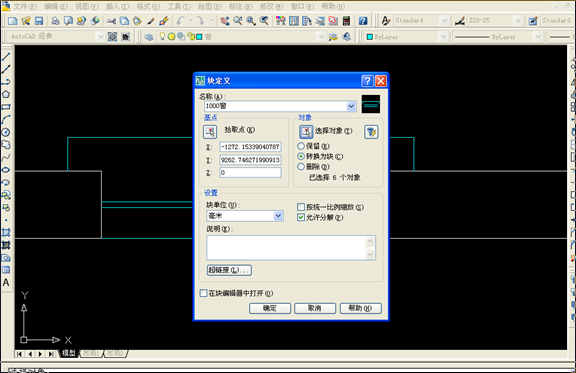Click the Quick Select filter icon

tap(371, 132)
